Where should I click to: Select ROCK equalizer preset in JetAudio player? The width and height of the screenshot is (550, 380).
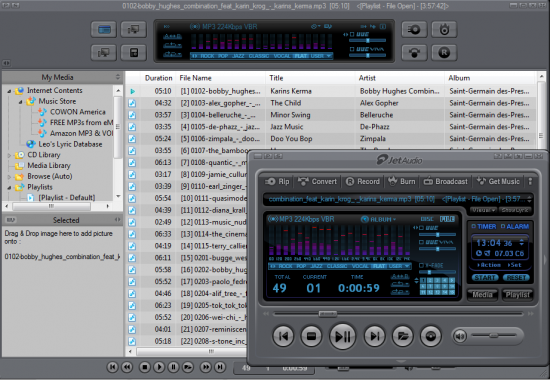(285, 266)
